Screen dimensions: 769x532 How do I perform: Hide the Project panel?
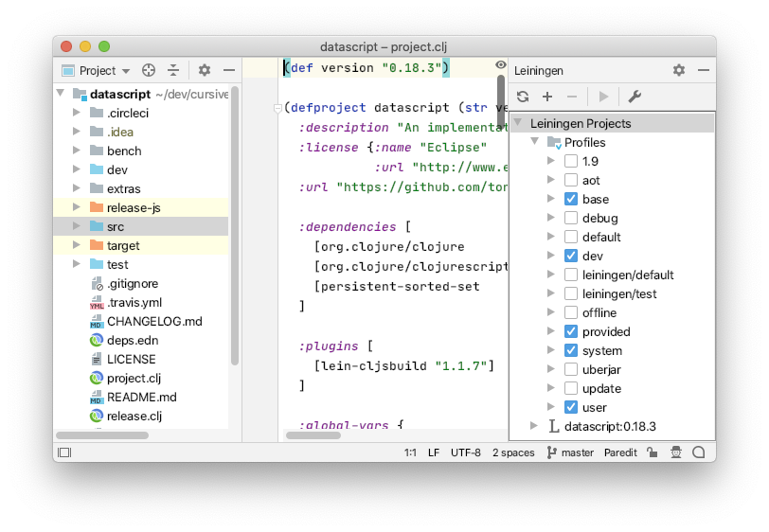229,71
